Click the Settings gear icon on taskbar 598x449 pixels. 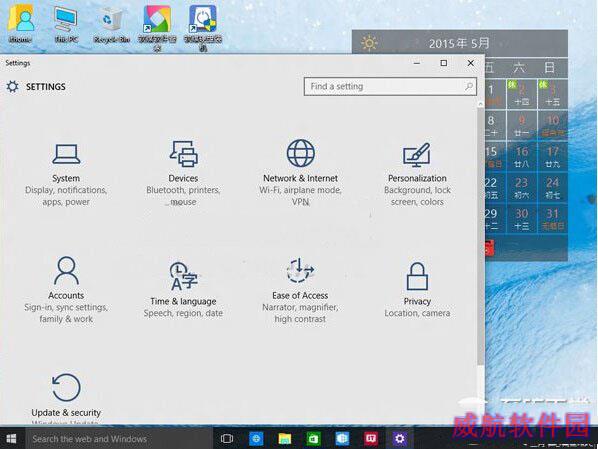pos(400,439)
